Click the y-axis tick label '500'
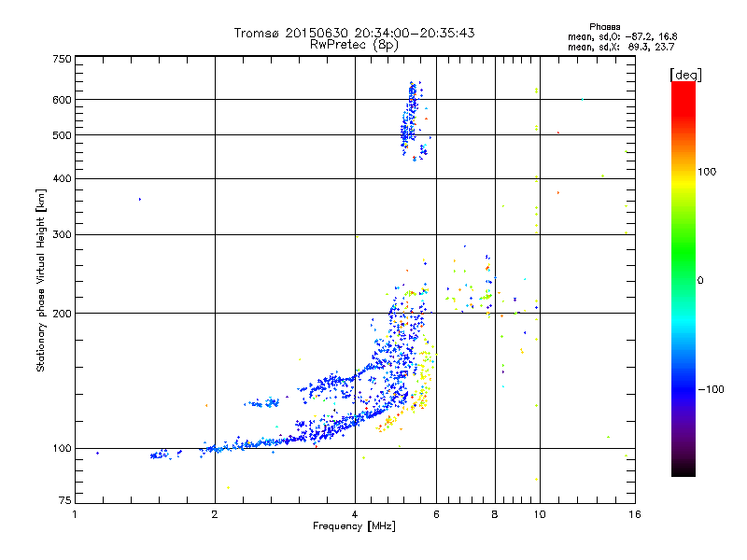The width and height of the screenshot is (747, 560). point(62,135)
